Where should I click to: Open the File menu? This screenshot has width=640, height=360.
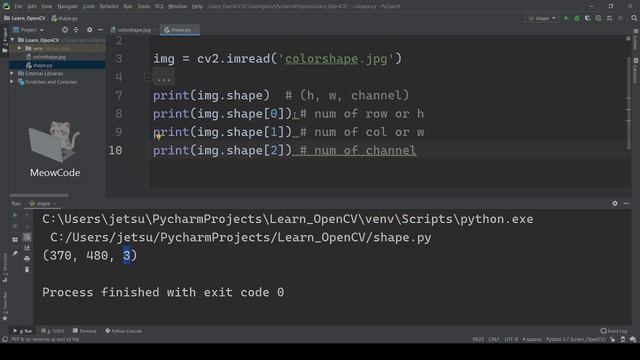coord(18,6)
